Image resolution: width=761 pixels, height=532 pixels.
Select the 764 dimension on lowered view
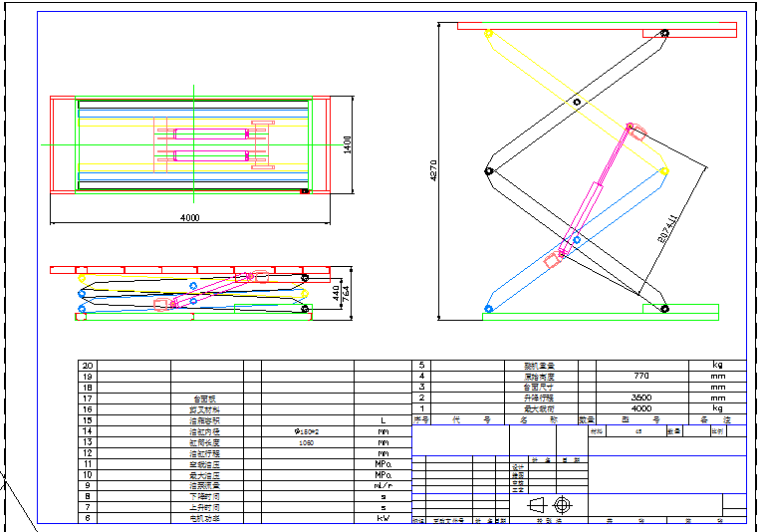coord(346,294)
